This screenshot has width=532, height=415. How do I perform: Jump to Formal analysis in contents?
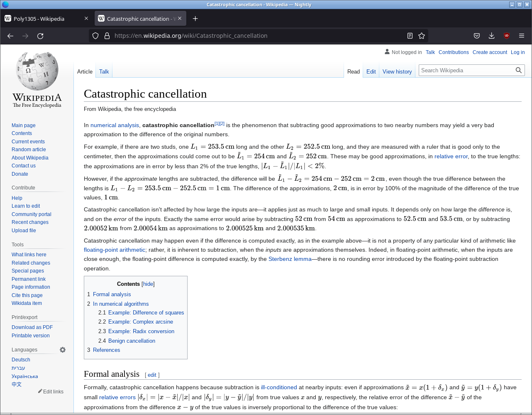click(112, 294)
